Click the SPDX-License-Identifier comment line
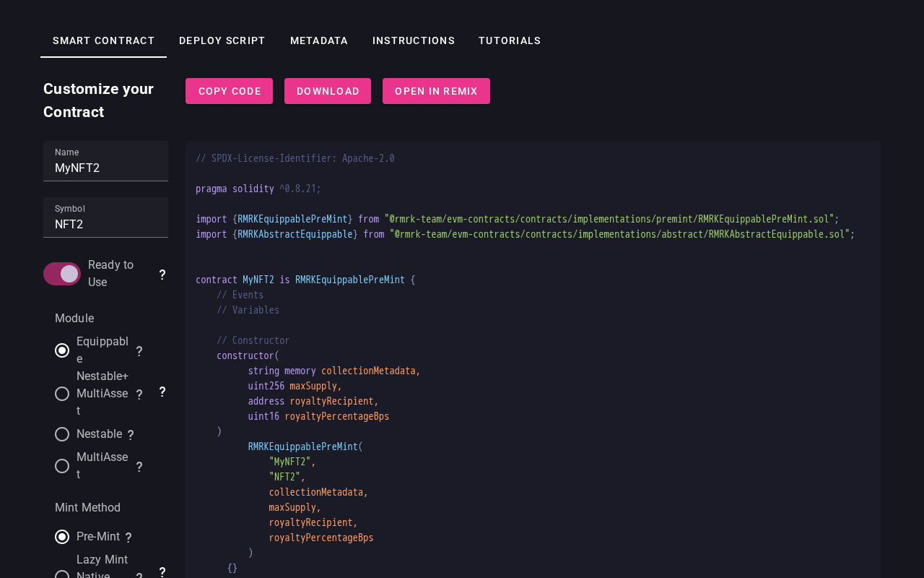 point(295,158)
